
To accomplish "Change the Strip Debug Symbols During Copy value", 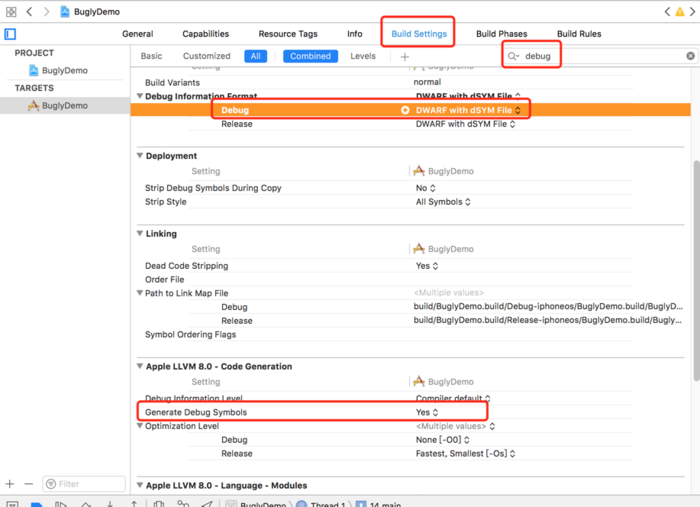I will click(425, 188).
